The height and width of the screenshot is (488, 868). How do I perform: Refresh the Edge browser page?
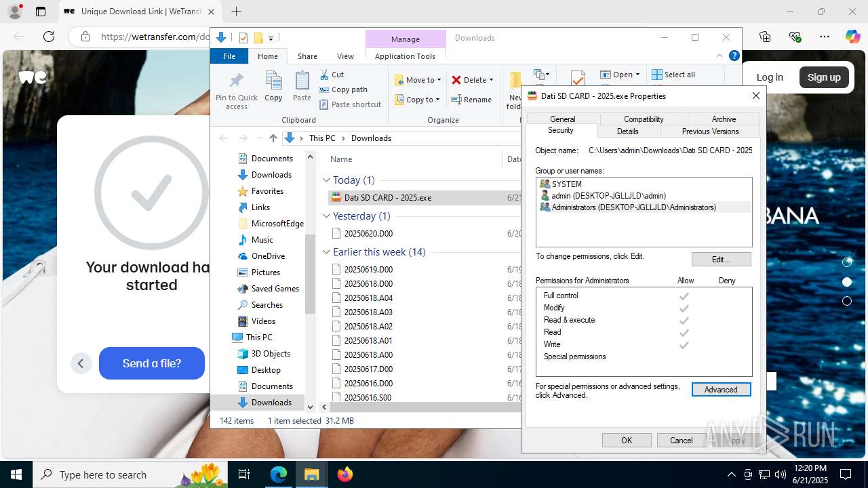49,37
